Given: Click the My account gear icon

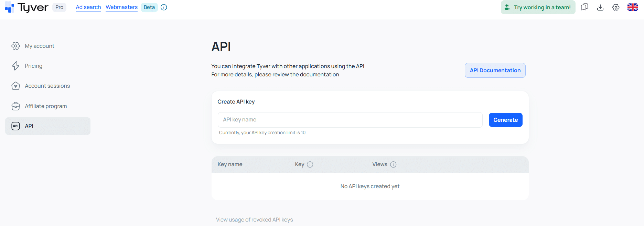Looking at the screenshot, I should (15, 46).
